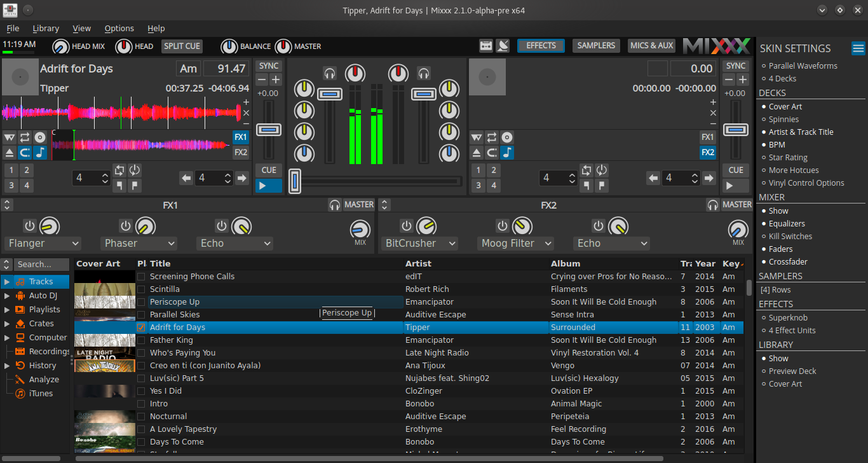Toggle headphone cue on the FX2 unit
The width and height of the screenshot is (868, 463).
coord(713,205)
